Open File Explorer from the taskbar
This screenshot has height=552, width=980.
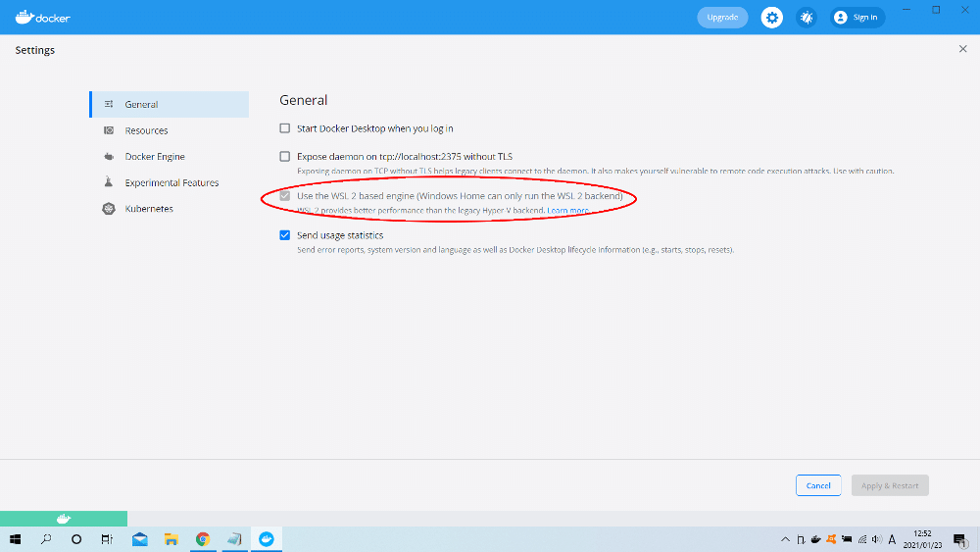tap(171, 539)
